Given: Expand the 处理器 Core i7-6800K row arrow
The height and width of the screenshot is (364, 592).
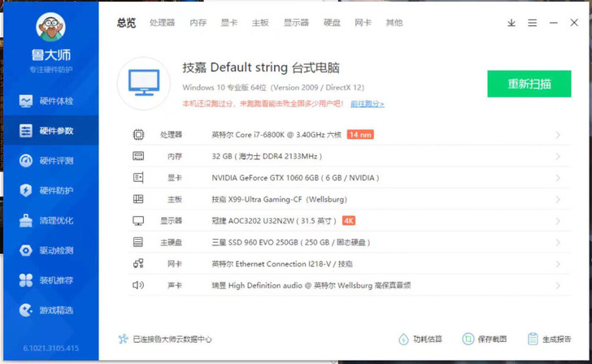Looking at the screenshot, I should click(558, 135).
